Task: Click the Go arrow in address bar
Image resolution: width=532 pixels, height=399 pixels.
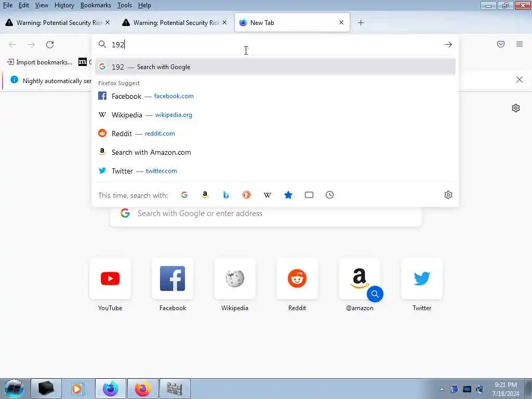Action: click(448, 45)
